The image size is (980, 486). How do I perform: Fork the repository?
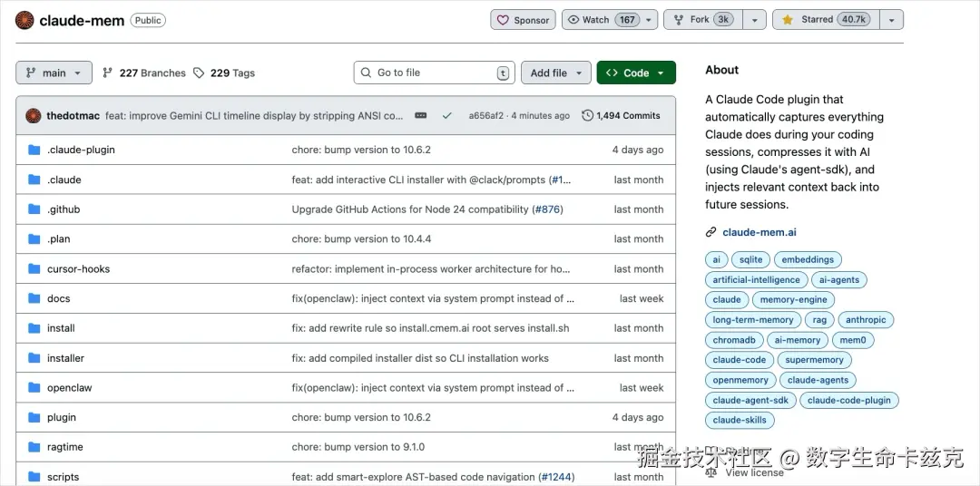click(703, 20)
